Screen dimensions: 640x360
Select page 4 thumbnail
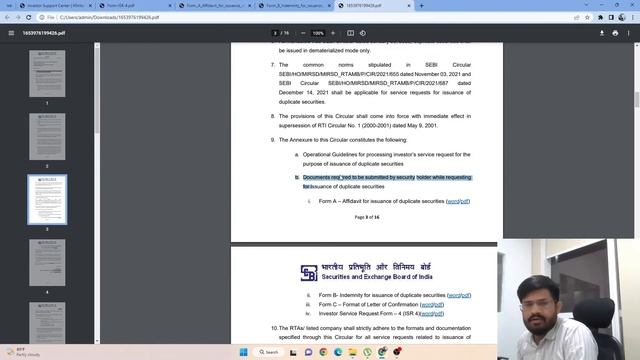pyautogui.click(x=47, y=262)
